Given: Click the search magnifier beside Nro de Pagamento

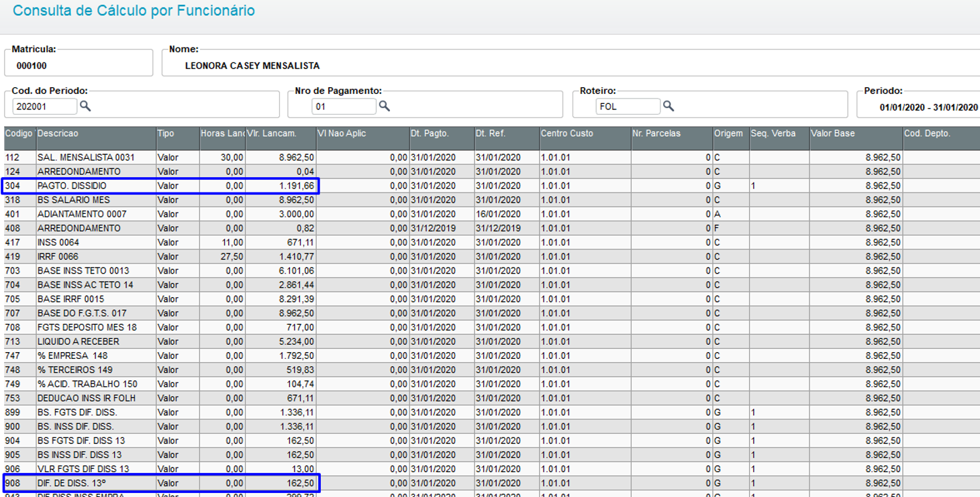Looking at the screenshot, I should tap(384, 106).
